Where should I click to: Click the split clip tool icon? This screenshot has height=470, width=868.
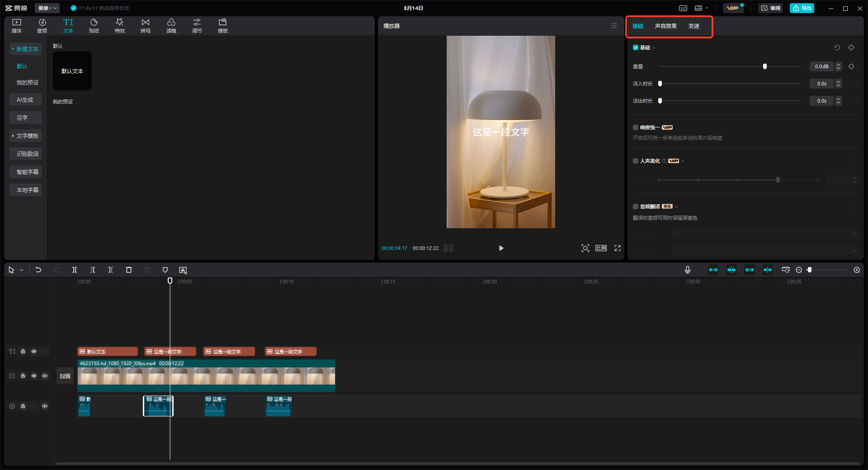pos(75,270)
